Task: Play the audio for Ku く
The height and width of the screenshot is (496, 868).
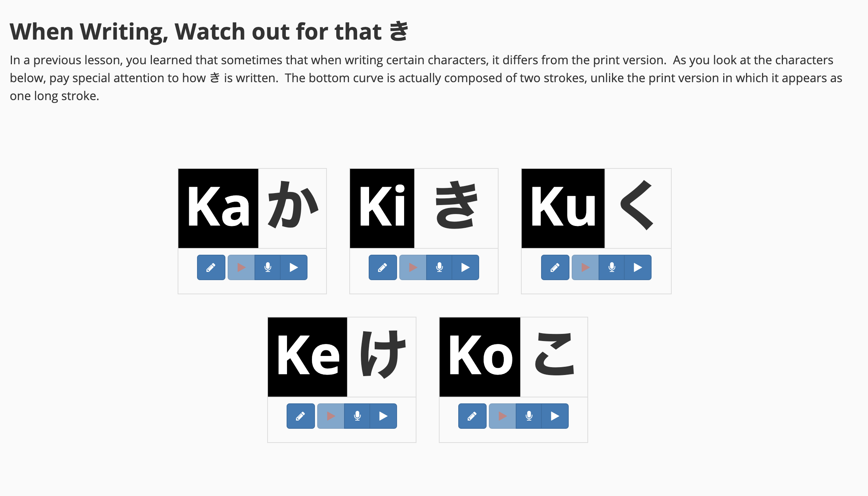Action: (x=638, y=267)
